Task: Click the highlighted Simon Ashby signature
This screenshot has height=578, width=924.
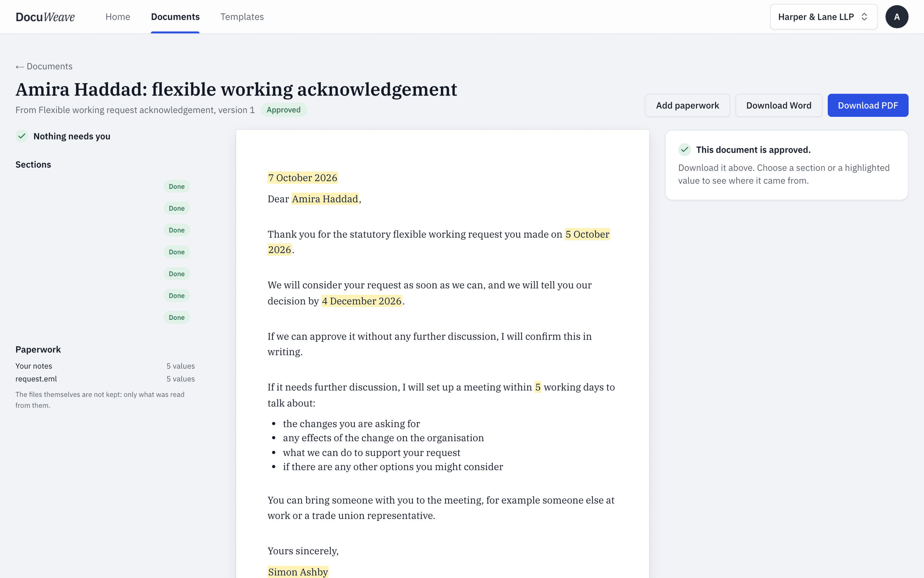Action: coord(298,572)
